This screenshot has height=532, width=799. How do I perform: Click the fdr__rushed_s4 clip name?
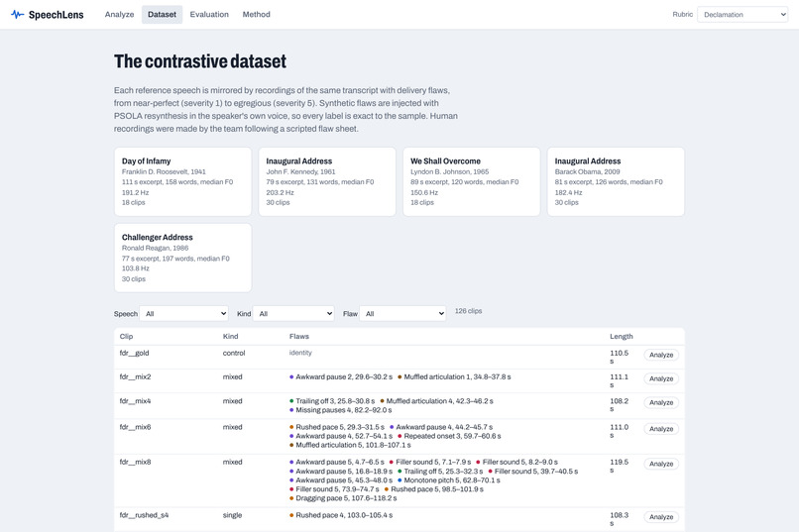tap(144, 515)
